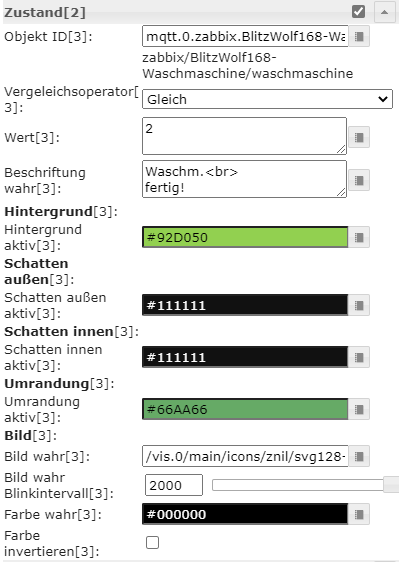Open object picker beside Objekt ID field
The height and width of the screenshot is (562, 416).
pos(359,36)
